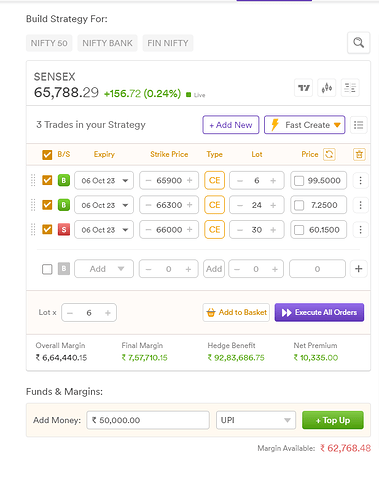The width and height of the screenshot is (379, 500).
Task: Click Add to Basket button
Action: (236, 312)
